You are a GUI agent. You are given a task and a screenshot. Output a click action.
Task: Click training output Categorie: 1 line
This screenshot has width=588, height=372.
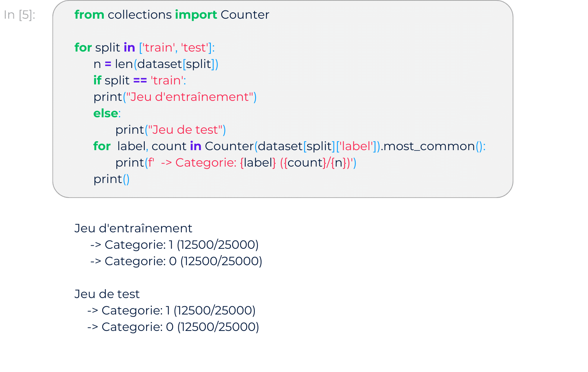[x=174, y=245]
